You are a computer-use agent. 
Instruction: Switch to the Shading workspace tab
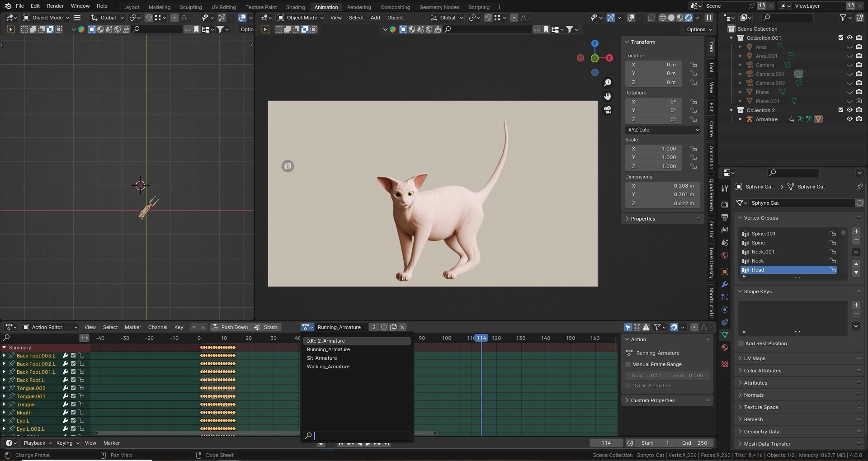click(x=295, y=7)
